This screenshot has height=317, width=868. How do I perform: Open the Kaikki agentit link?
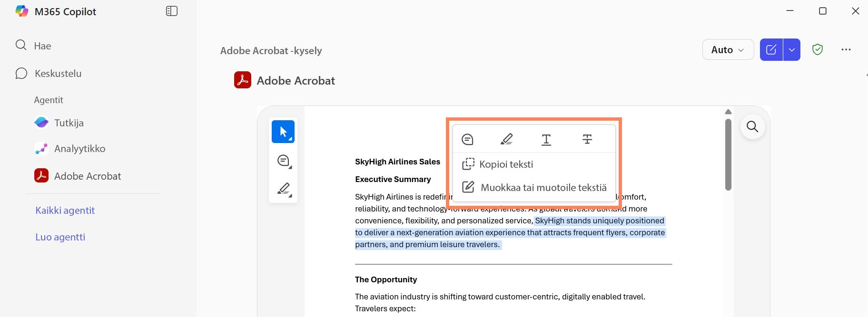coord(65,210)
